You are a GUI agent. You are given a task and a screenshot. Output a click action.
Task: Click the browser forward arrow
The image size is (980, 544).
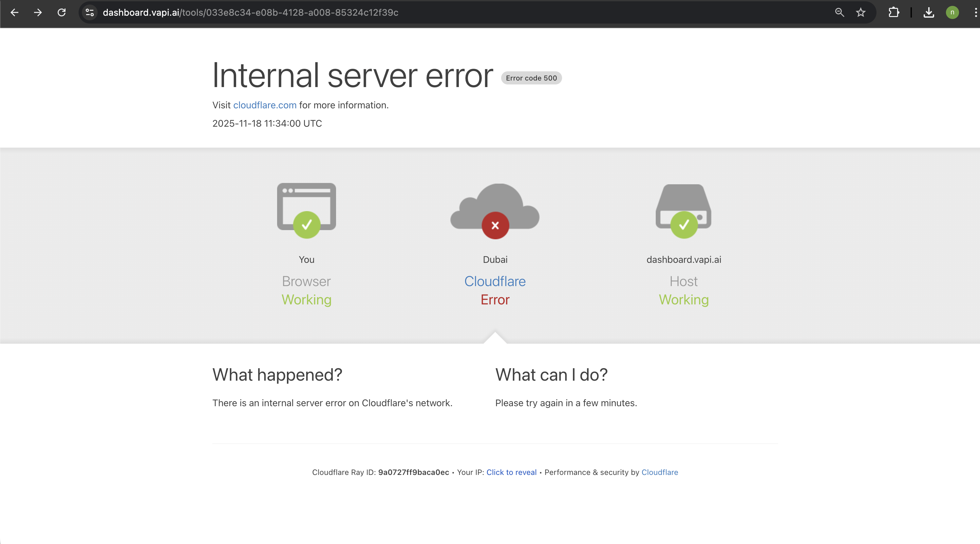pyautogui.click(x=38, y=12)
